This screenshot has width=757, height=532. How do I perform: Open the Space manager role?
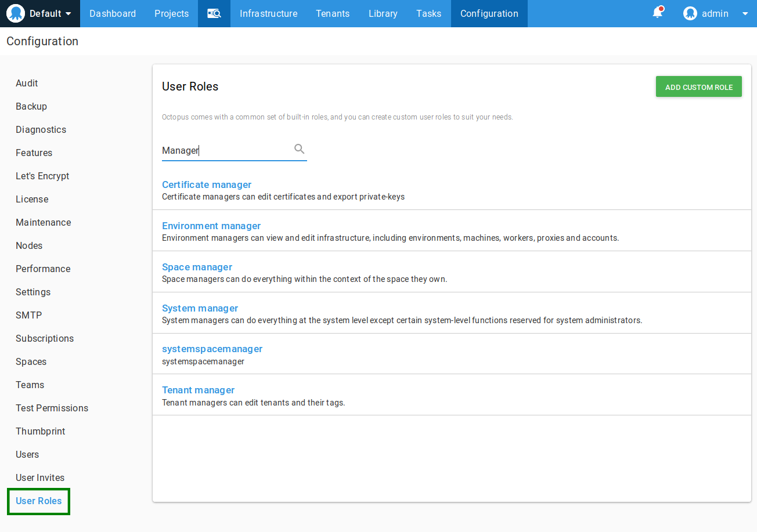(x=197, y=267)
